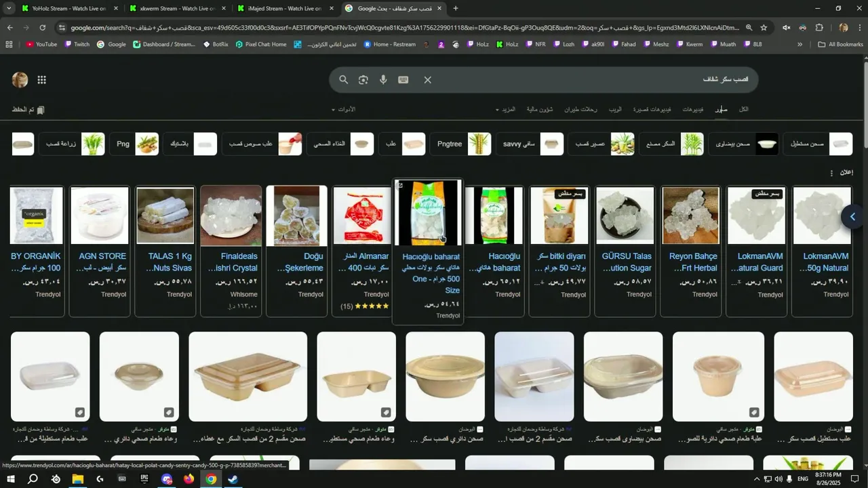This screenshot has height=488, width=868.
Task: Open Windows Start menu
Action: point(11,479)
